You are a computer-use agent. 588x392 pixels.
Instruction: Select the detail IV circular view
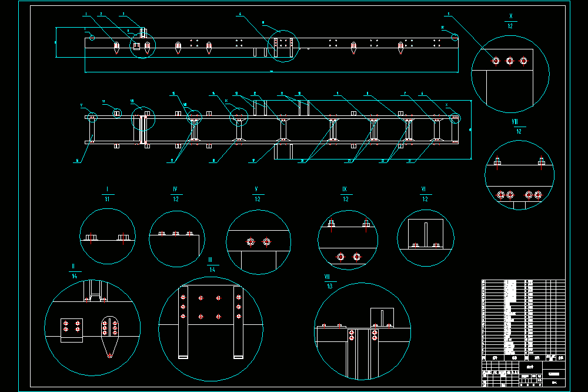click(176, 239)
